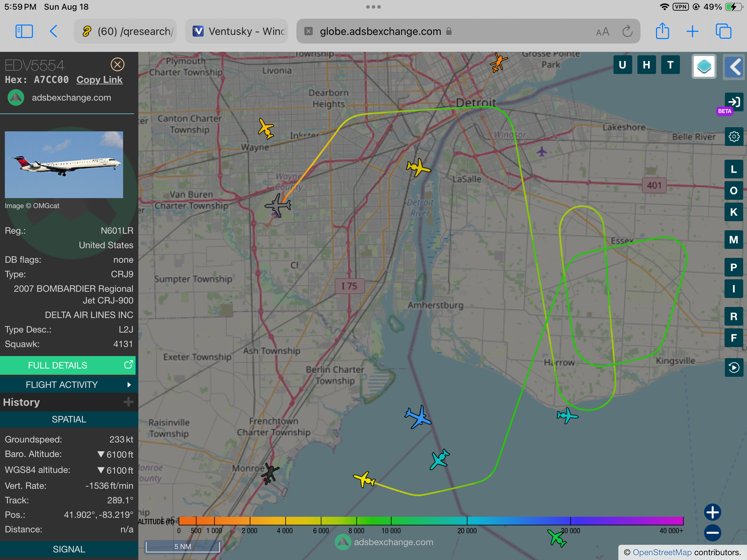Image resolution: width=747 pixels, height=560 pixels.
Task: Toggle the L labels button
Action: (x=734, y=169)
